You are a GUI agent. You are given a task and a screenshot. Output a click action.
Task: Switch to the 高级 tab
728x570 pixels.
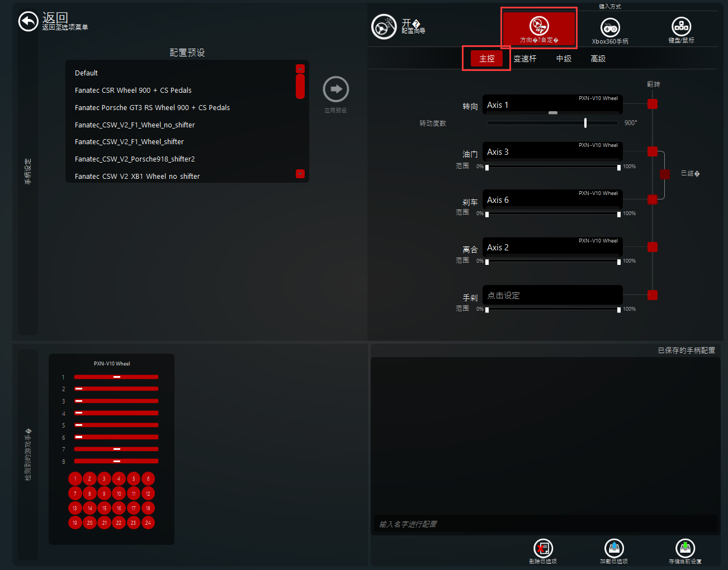(598, 59)
